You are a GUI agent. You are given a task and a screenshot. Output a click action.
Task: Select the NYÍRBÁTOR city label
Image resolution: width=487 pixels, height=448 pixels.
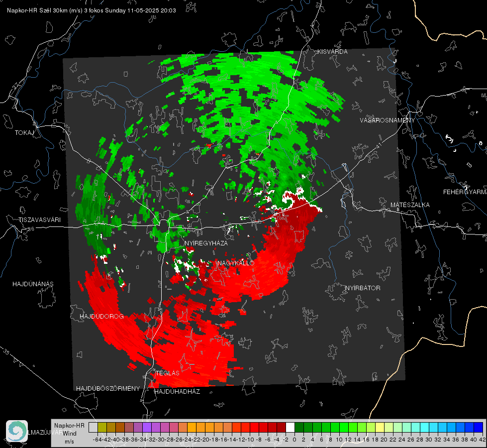point(363,288)
